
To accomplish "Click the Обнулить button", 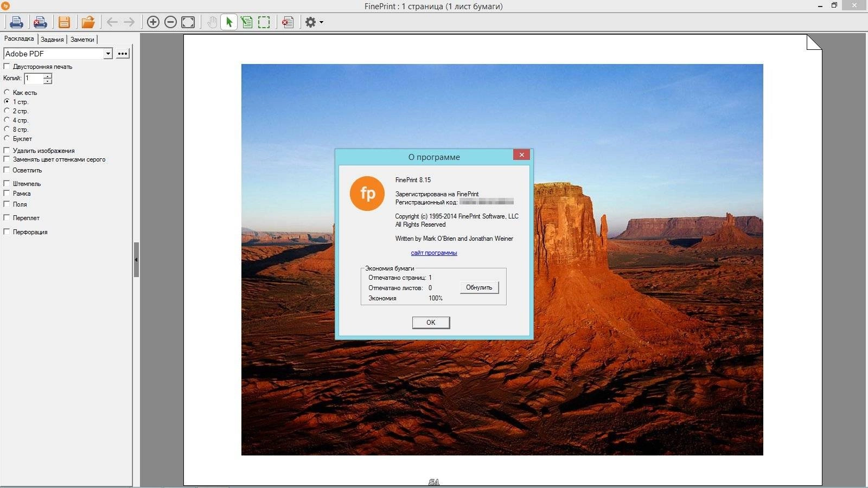I will point(479,287).
